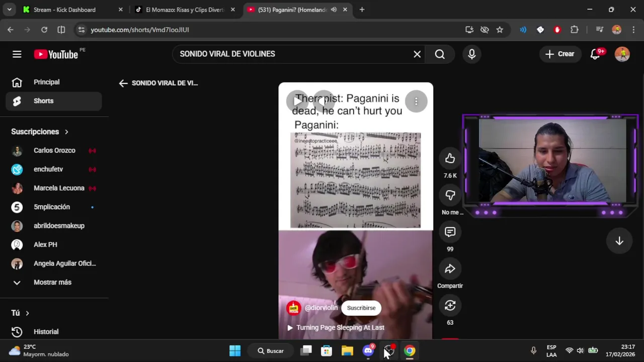Viewport: 644px width, 362px height.
Task: Open the short's three-dot options menu
Action: coord(416,102)
